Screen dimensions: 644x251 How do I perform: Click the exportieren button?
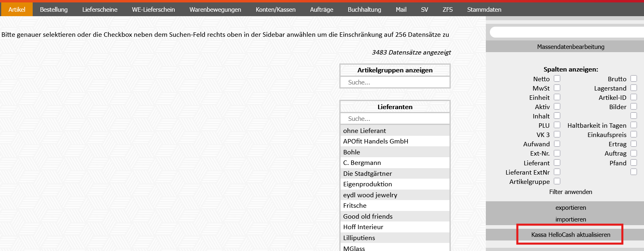pos(571,208)
